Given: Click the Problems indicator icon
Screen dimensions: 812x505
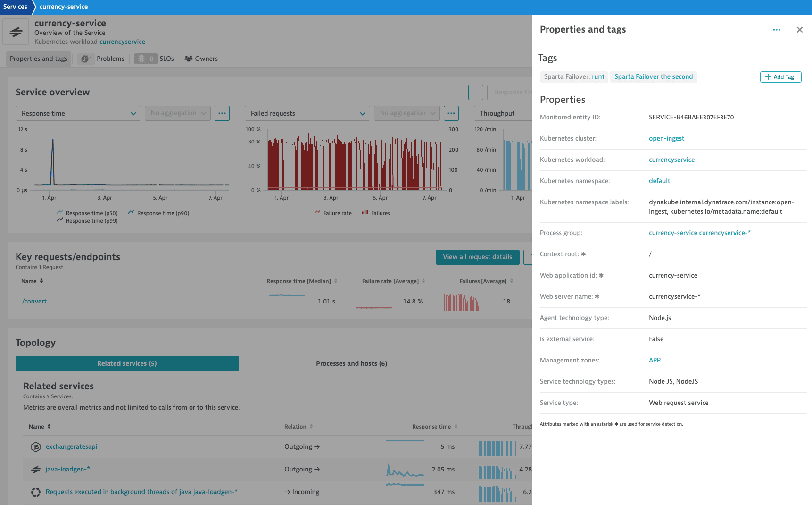Looking at the screenshot, I should point(84,59).
